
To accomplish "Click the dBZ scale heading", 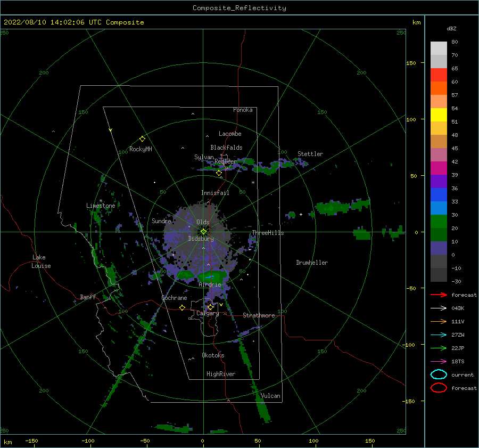I will 451,28.
